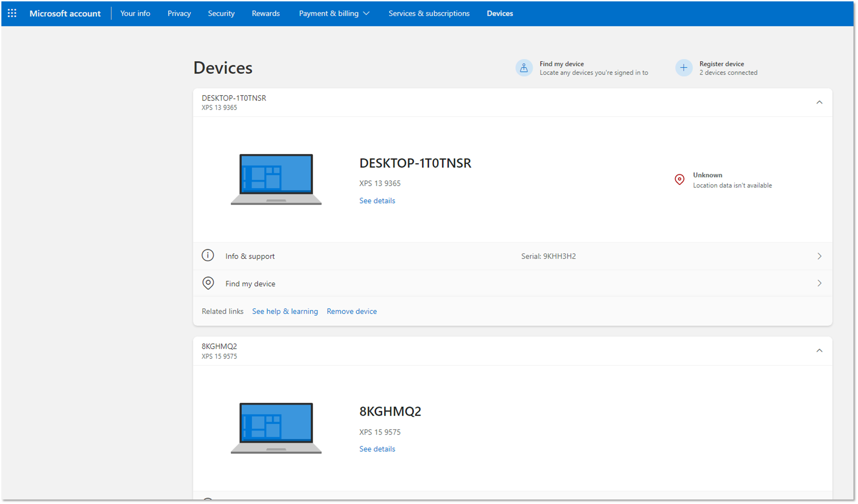Click the Devices page title
858x504 pixels.
click(223, 68)
